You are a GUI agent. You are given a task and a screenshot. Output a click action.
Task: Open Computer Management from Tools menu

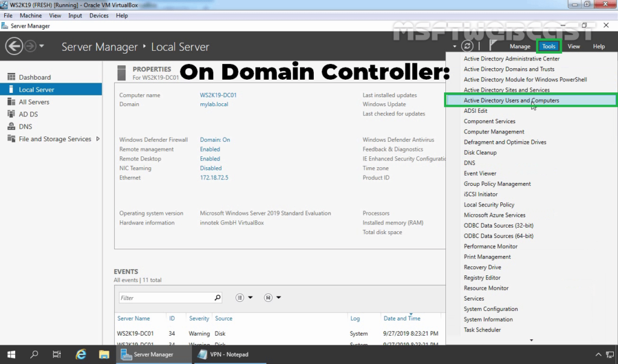pyautogui.click(x=494, y=132)
